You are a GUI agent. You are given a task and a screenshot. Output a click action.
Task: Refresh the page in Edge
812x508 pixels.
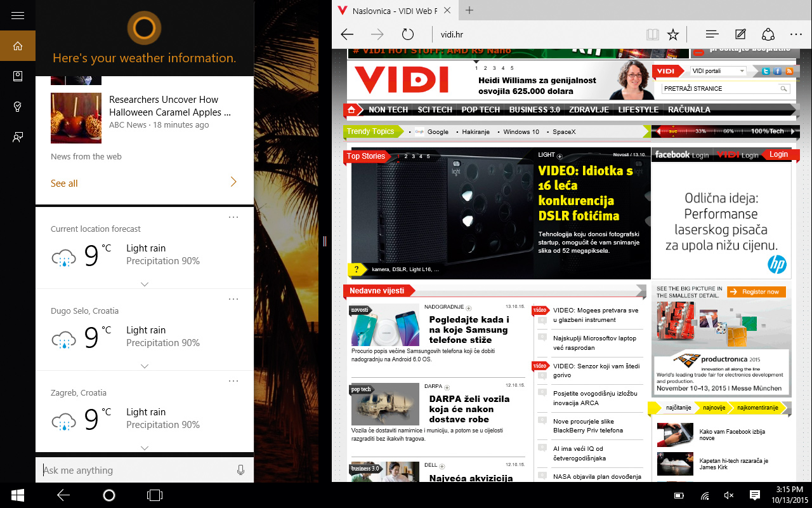(408, 34)
